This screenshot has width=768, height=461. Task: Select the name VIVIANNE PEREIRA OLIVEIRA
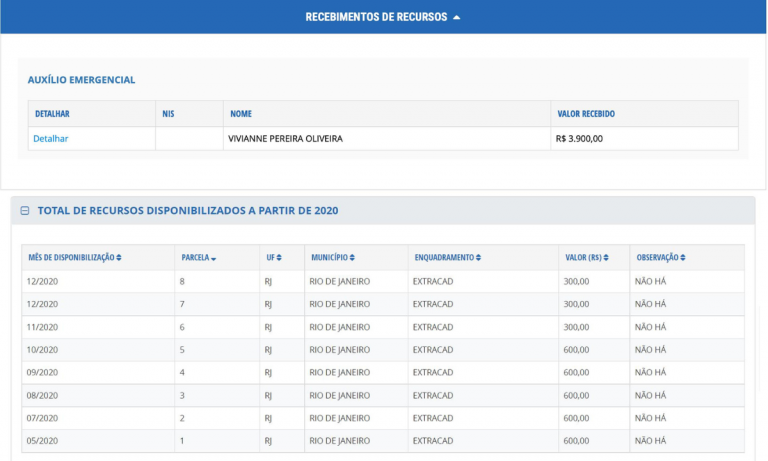285,139
